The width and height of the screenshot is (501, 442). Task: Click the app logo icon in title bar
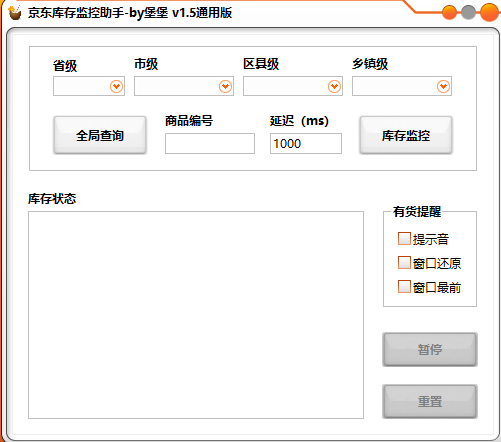[x=14, y=13]
